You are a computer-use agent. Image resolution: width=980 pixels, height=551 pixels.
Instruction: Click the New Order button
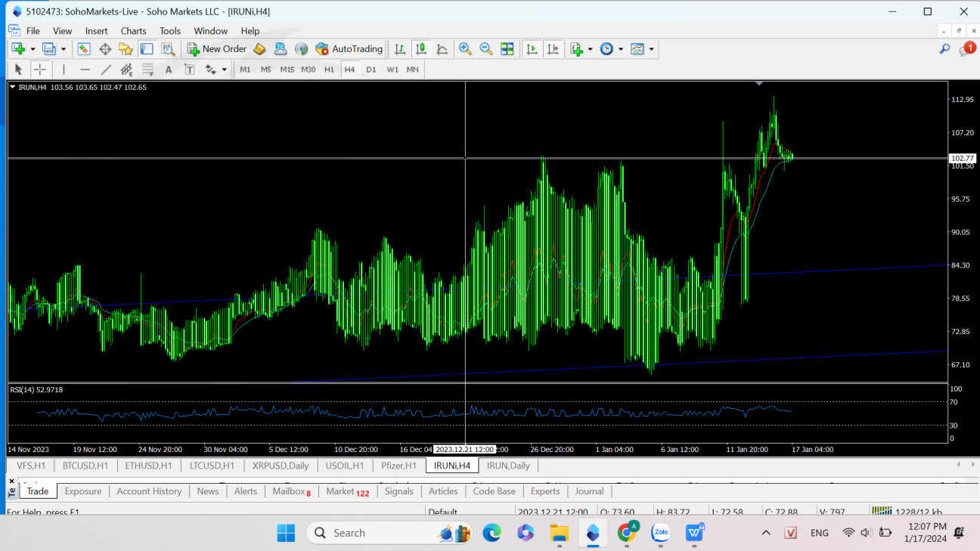point(217,49)
